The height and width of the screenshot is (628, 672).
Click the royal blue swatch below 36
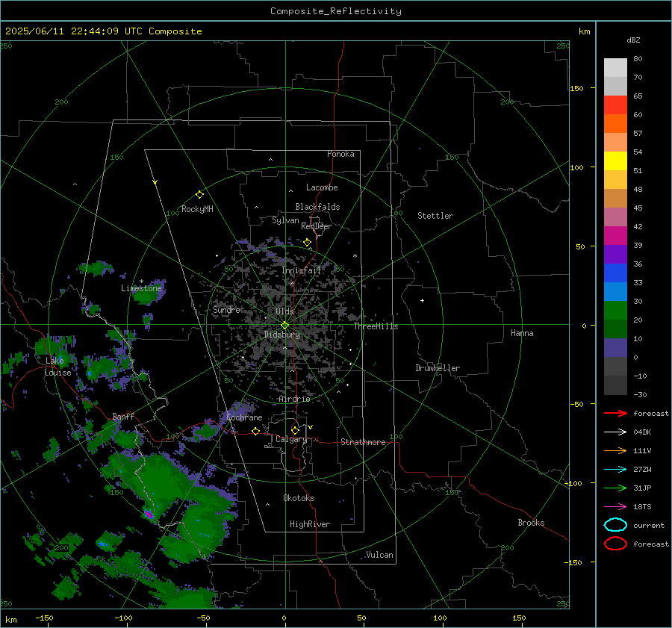615,273
